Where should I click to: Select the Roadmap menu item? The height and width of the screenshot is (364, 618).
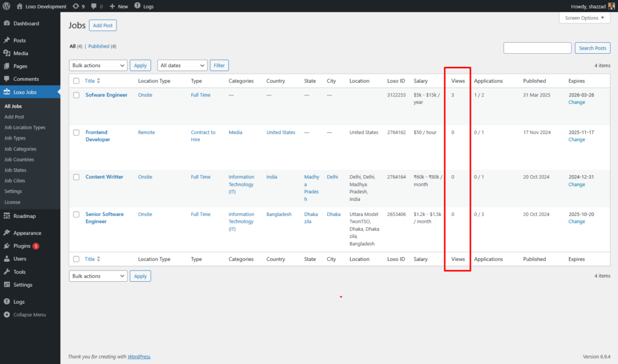tap(24, 216)
